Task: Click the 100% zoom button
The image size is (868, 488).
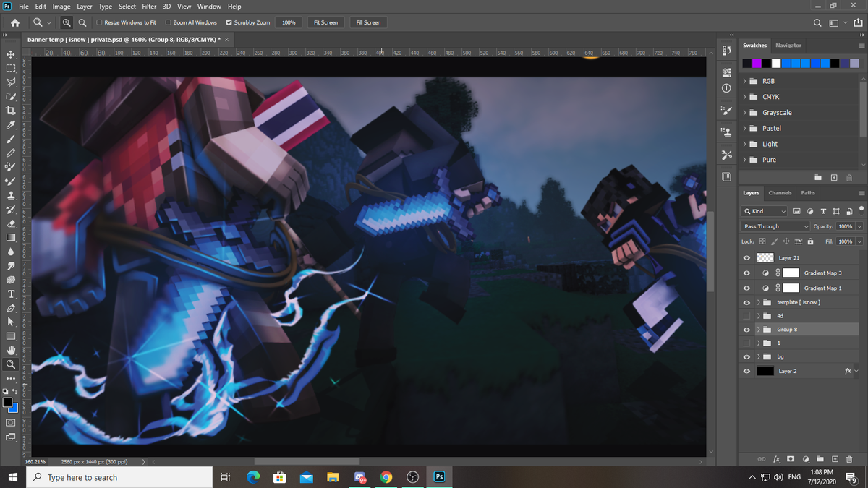Action: [289, 22]
